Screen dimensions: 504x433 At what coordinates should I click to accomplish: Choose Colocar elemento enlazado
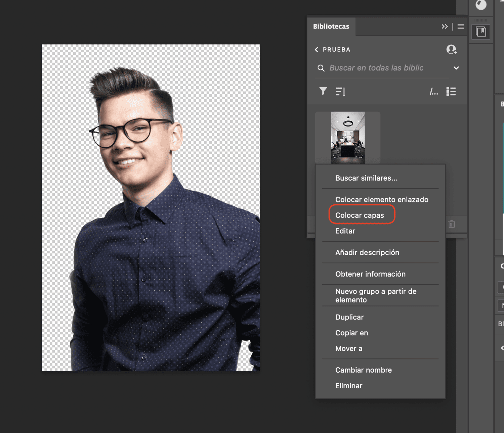click(382, 200)
